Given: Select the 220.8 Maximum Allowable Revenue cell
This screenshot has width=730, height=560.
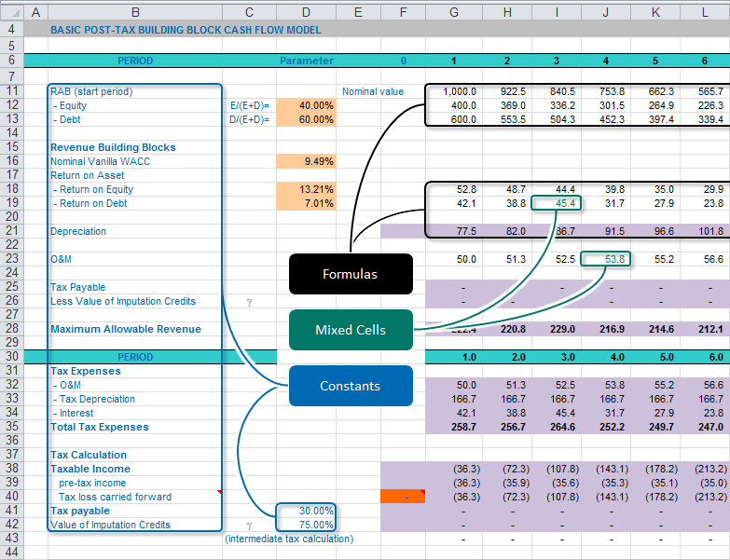Looking at the screenshot, I should tap(507, 329).
